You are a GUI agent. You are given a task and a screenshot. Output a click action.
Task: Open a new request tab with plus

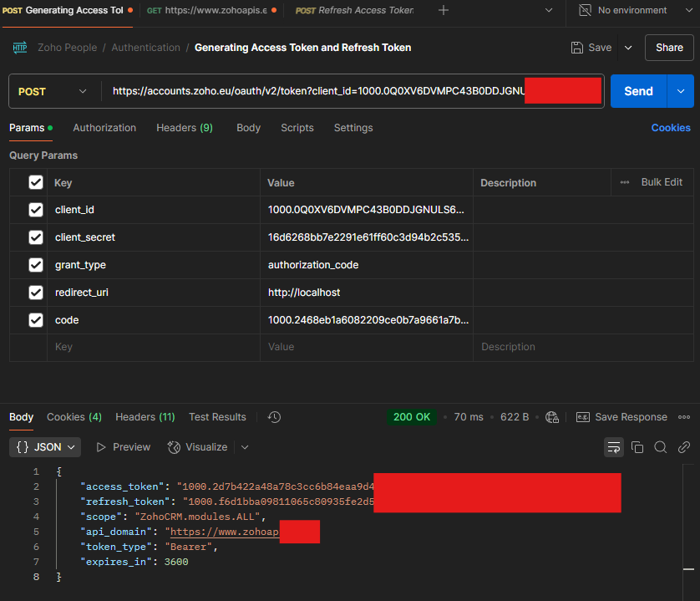point(444,10)
